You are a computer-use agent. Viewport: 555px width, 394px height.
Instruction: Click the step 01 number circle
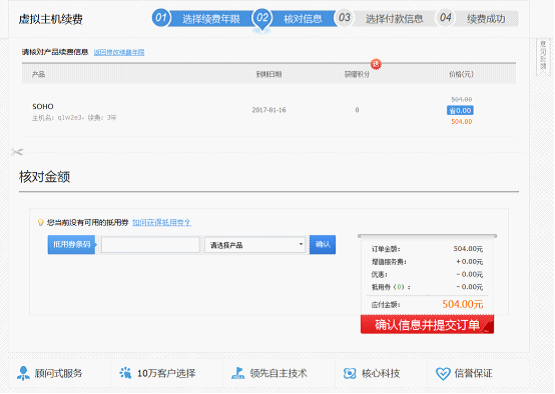point(161,17)
